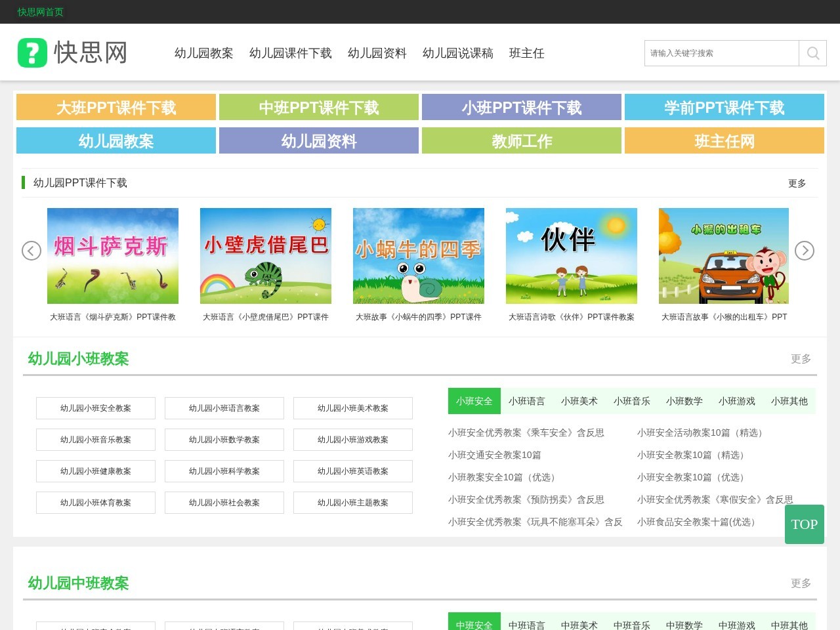Click the 小蜗牛的四季 PPT thumbnail
Screen dimensions: 840x630
(418, 255)
